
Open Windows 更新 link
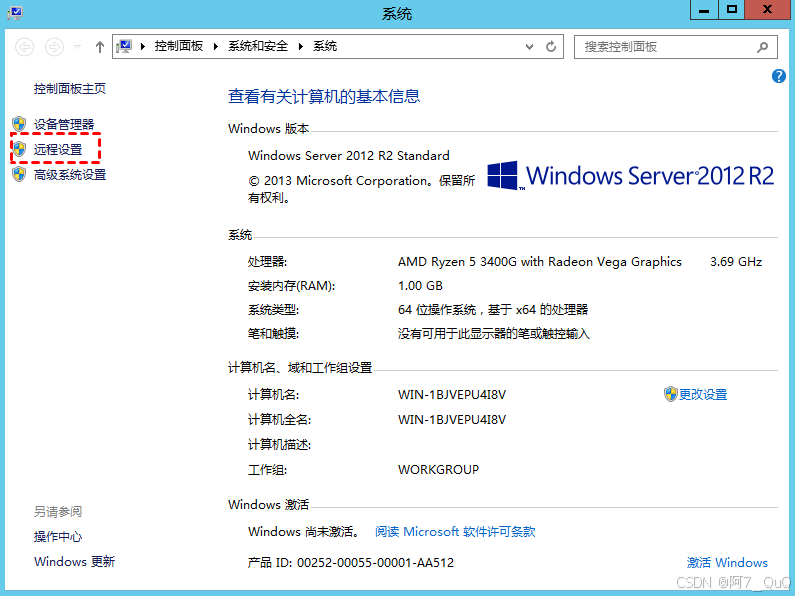(75, 562)
